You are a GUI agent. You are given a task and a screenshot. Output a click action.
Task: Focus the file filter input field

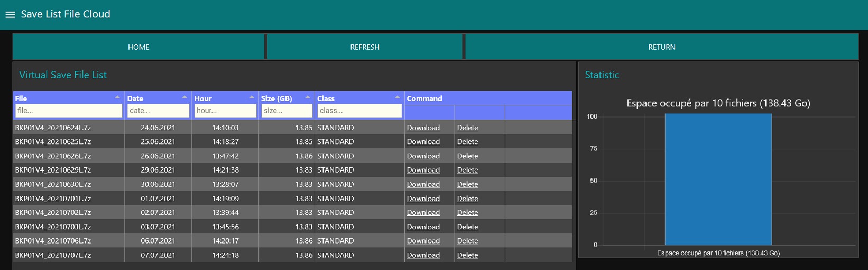(69, 111)
